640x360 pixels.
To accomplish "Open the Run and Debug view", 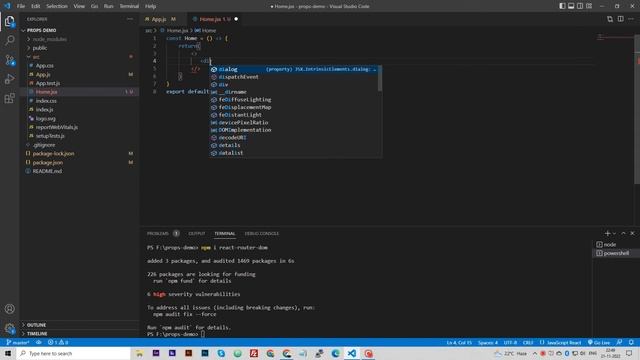I will coord(9,79).
